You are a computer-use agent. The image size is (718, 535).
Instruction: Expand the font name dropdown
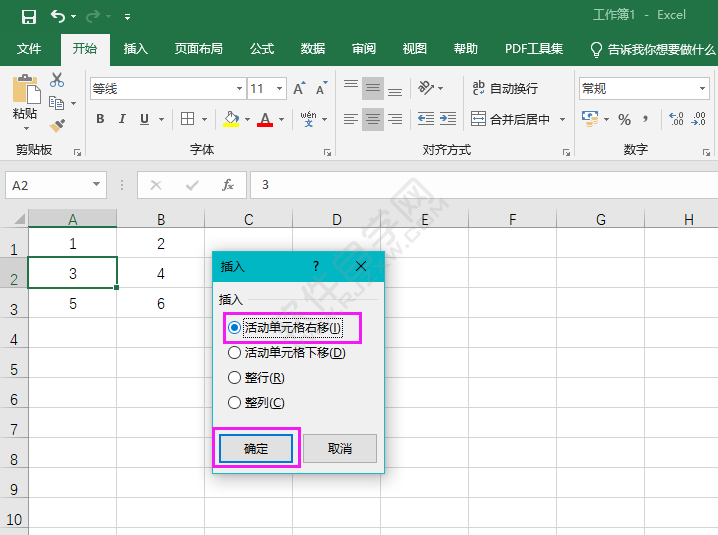239,89
